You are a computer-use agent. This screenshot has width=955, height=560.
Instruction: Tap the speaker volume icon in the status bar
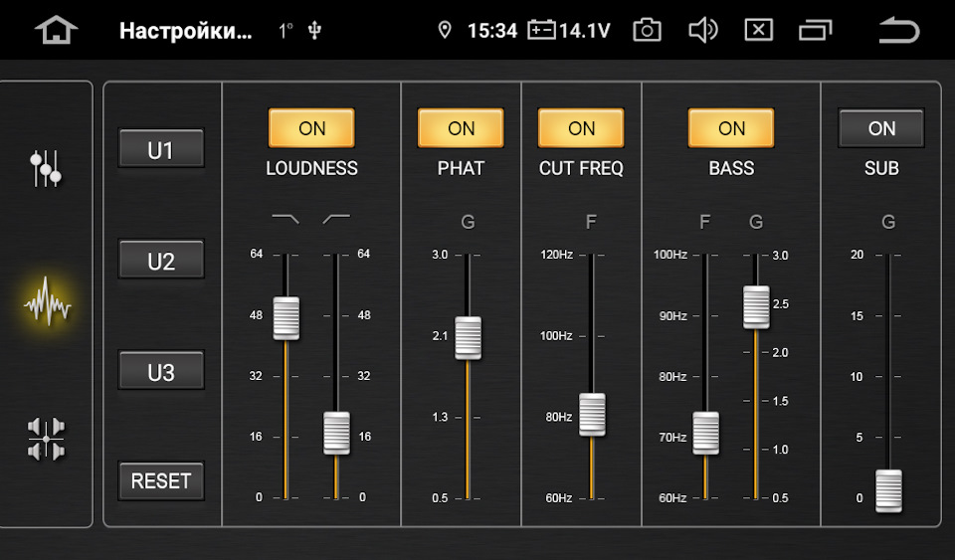pos(703,30)
